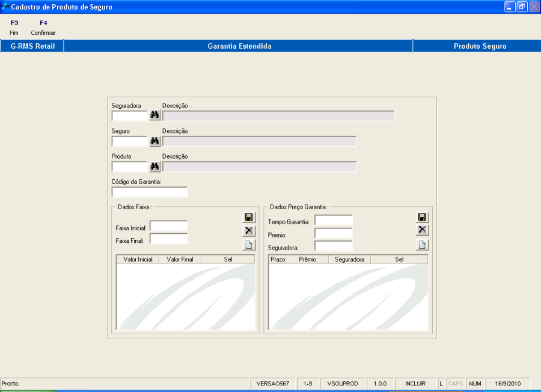Image resolution: width=541 pixels, height=392 pixels.
Task: Save the Dados Preço Garantia entry with the floppy icon
Action: click(x=422, y=217)
